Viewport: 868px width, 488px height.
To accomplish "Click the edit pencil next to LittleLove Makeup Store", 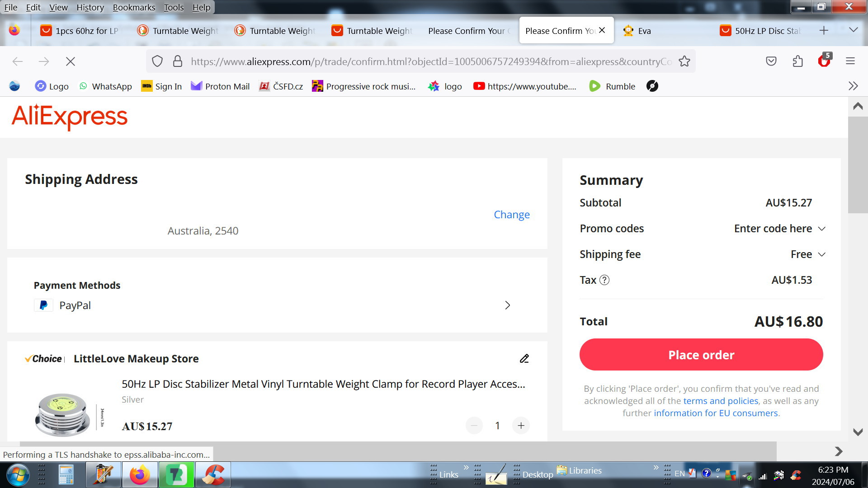I will (524, 358).
